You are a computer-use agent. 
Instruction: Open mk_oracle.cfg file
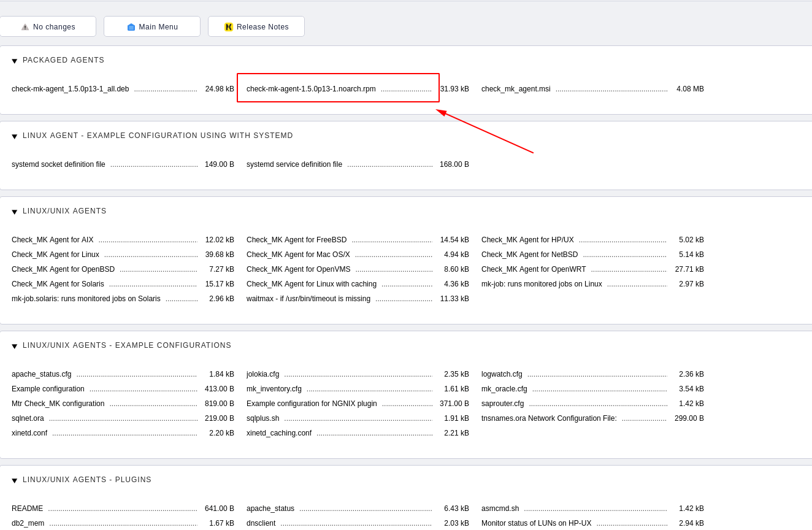pos(504,389)
